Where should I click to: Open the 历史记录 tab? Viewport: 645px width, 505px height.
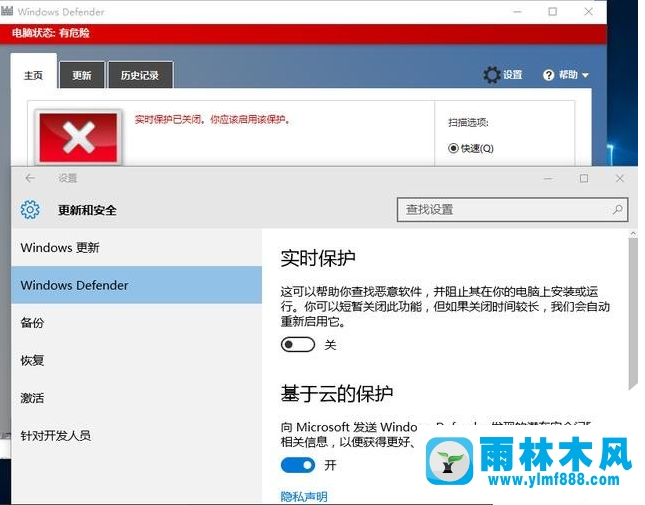(x=140, y=75)
